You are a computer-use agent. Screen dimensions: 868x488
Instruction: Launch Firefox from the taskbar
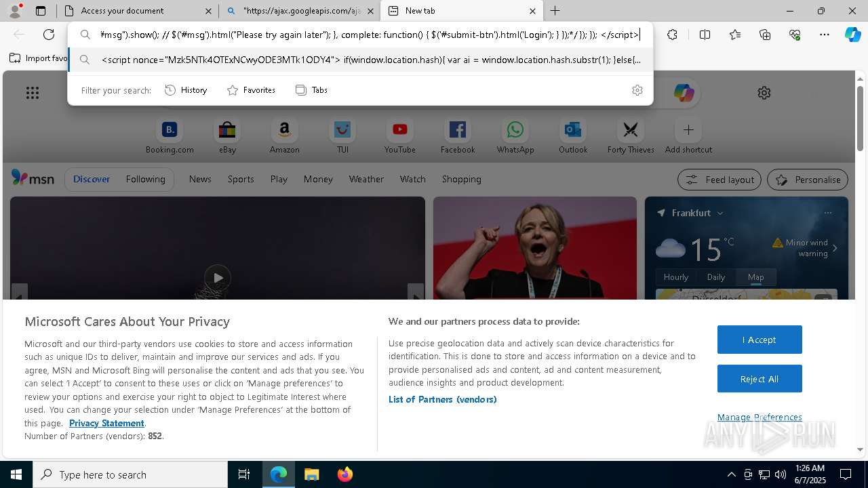[344, 474]
